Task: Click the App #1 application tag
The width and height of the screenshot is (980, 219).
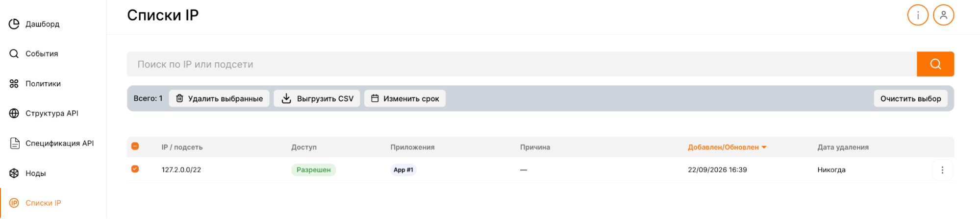Action: click(x=403, y=170)
